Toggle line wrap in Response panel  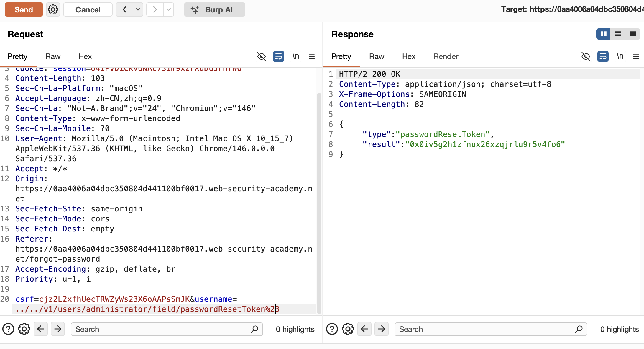(603, 56)
